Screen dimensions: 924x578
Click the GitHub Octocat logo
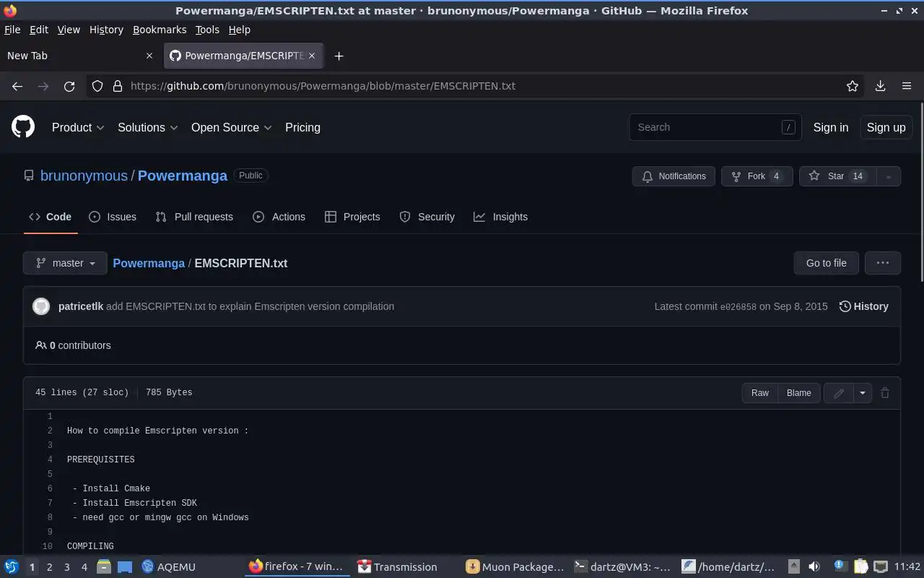pos(23,127)
